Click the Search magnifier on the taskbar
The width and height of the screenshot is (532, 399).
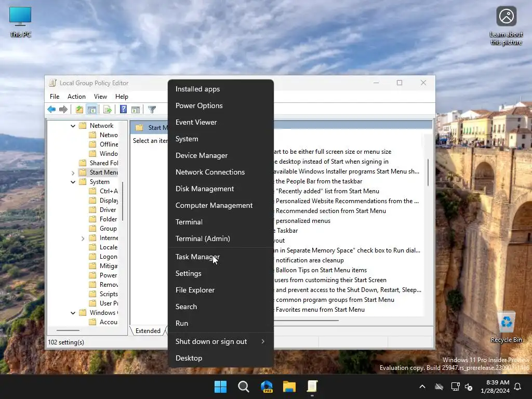[244, 387]
